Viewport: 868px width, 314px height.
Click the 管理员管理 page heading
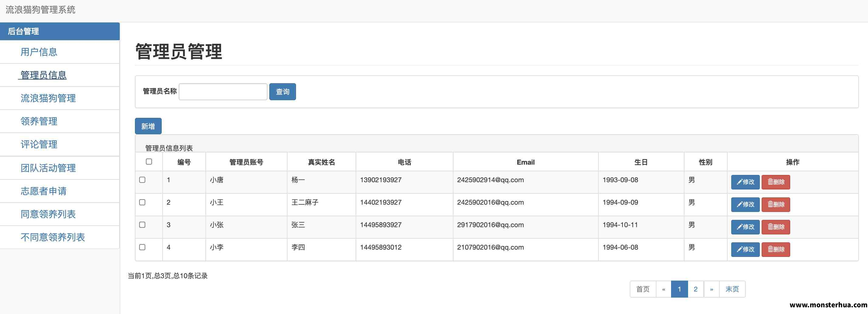point(179,52)
